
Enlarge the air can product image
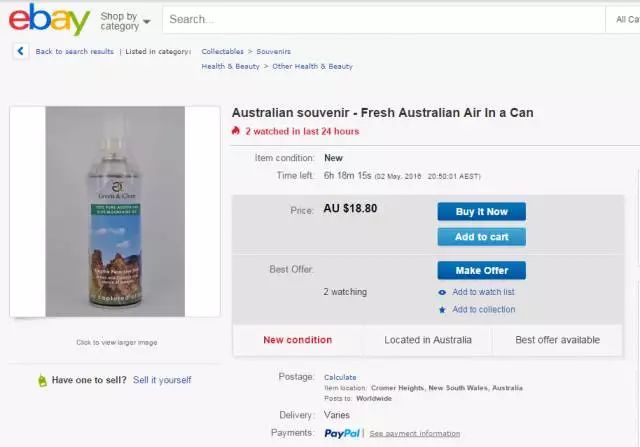click(115, 212)
